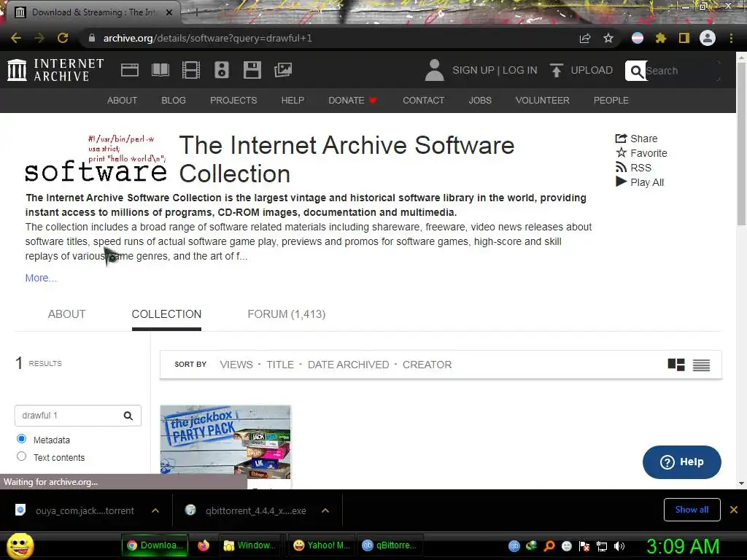Click the browser address bar URL
This screenshot has width=747, height=560.
208,38
